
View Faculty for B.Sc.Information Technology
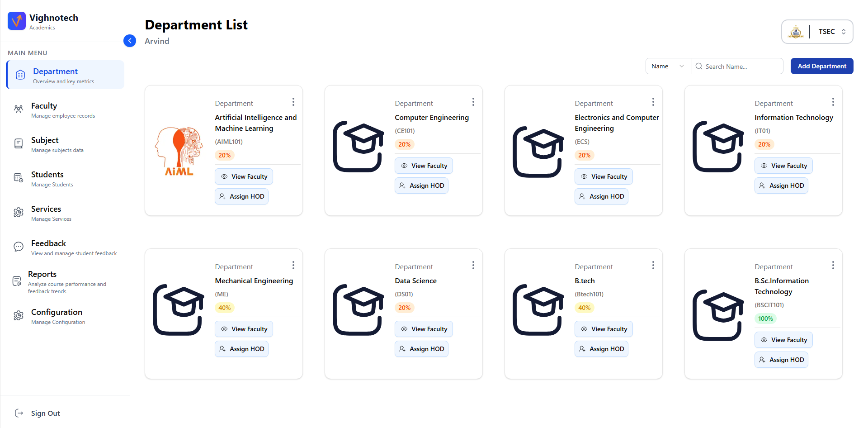pos(783,340)
